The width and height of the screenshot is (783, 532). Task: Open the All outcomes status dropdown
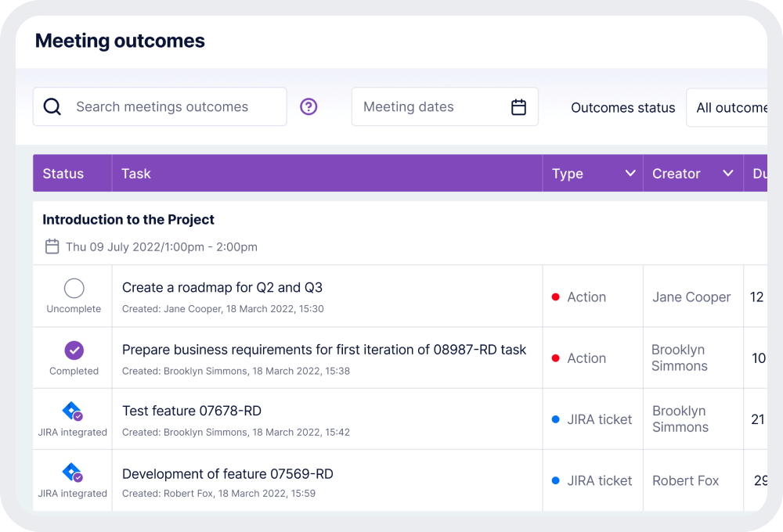pyautogui.click(x=730, y=108)
